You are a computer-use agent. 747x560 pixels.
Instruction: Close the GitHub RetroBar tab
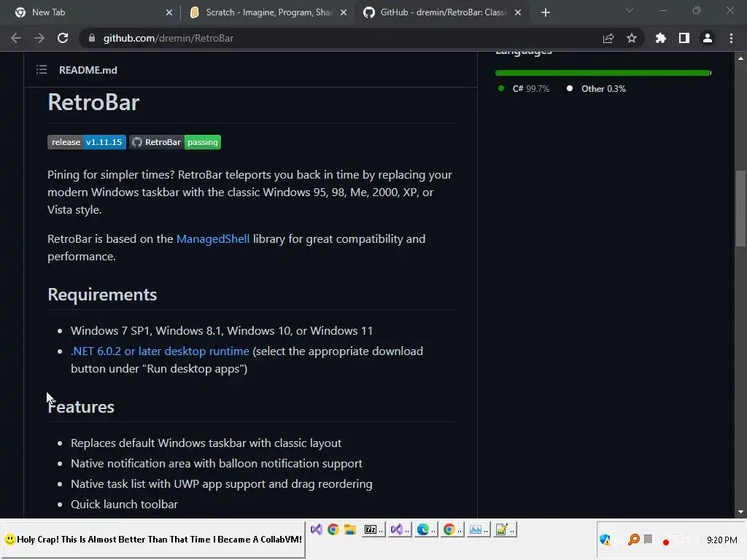(x=518, y=12)
